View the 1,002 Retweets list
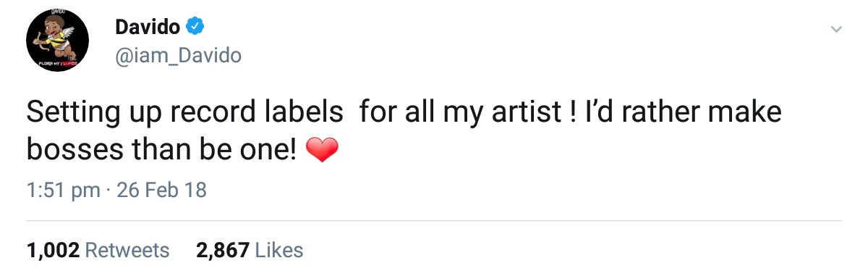 click(98, 251)
